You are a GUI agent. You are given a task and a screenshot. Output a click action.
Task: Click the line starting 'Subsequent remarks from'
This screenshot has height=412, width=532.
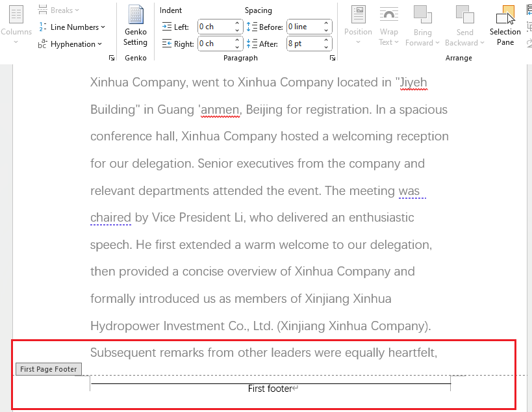click(264, 353)
